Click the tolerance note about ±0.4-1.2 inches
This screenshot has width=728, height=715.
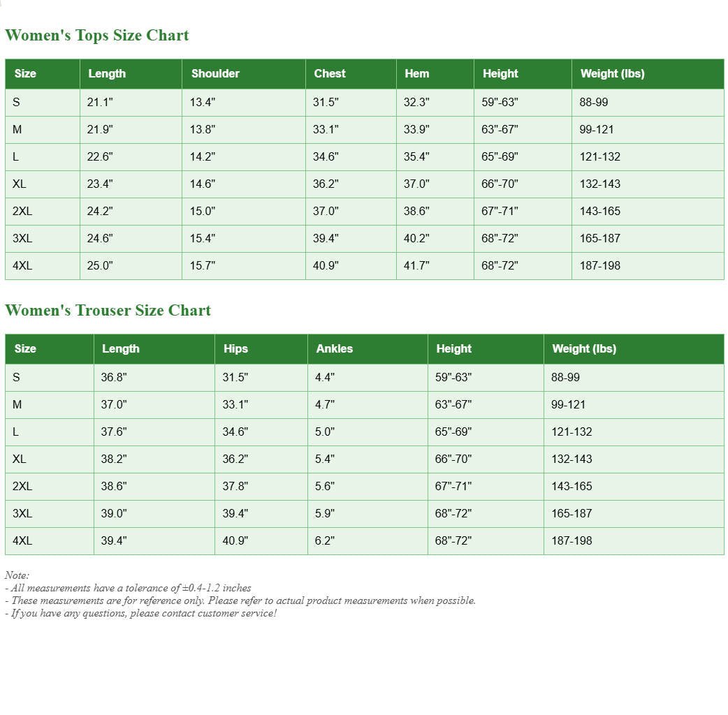128,588
